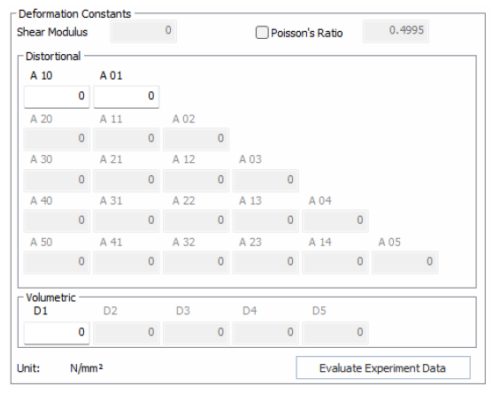The height and width of the screenshot is (394, 500).
Task: Click the Shear Modulus value field
Action: tap(144, 31)
